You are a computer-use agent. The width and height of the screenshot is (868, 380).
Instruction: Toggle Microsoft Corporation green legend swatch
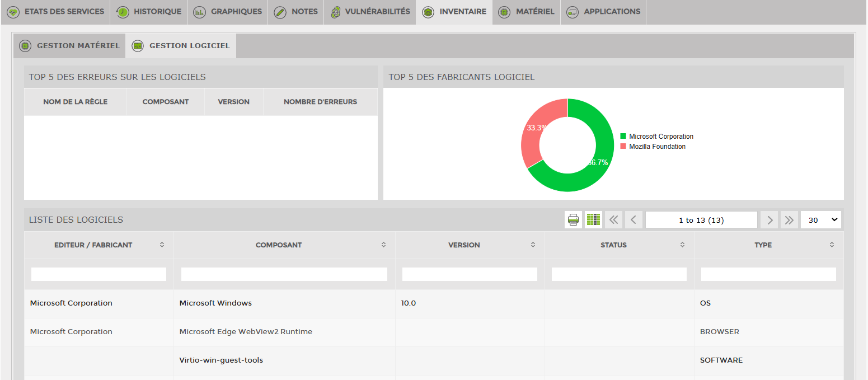(623, 137)
